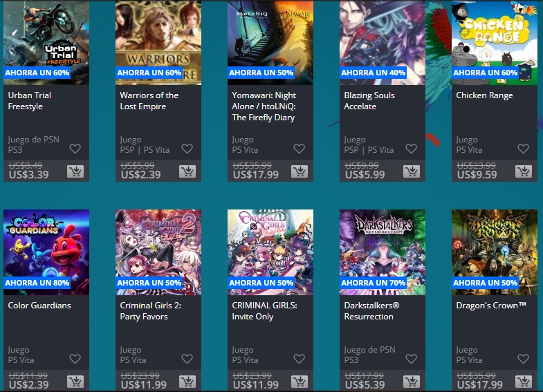Open Chicken Range cover art

pos(495,43)
